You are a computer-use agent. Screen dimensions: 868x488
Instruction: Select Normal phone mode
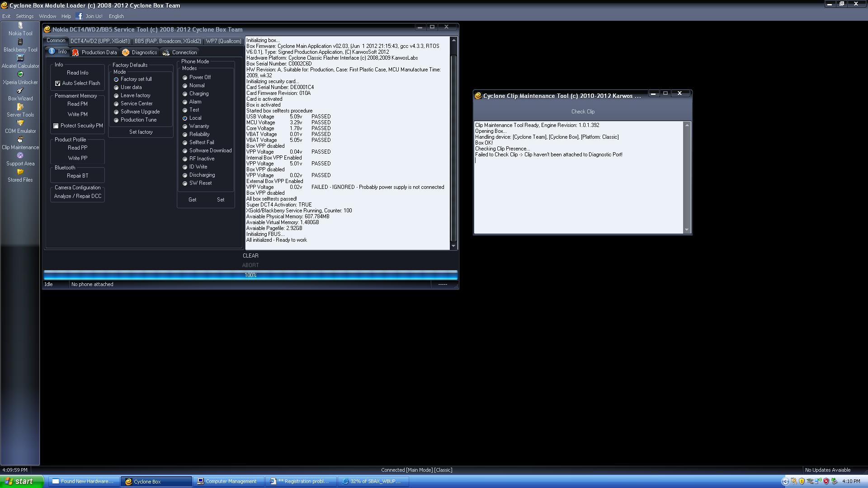185,86
